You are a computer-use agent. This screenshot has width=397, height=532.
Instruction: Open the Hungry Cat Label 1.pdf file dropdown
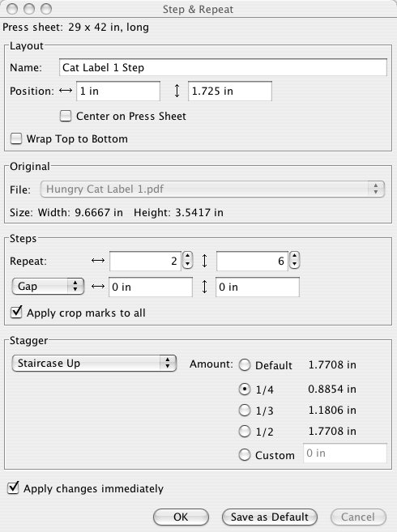(212, 189)
